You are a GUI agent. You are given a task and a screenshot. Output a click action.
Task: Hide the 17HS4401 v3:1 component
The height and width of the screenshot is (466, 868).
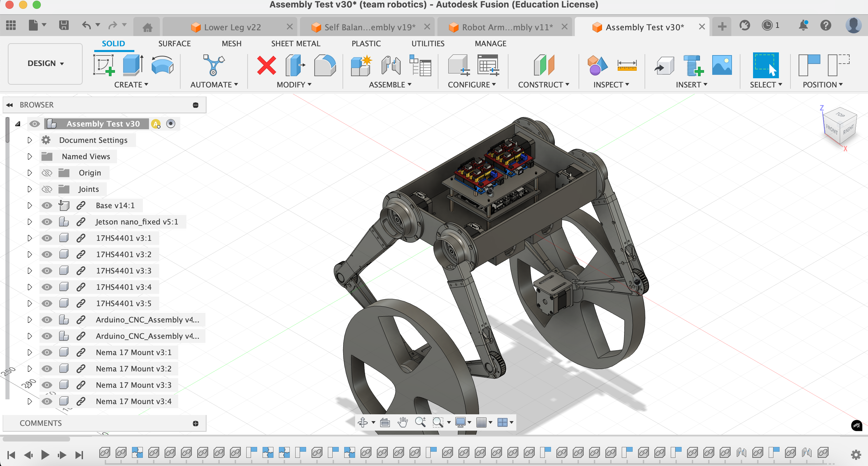[47, 237]
